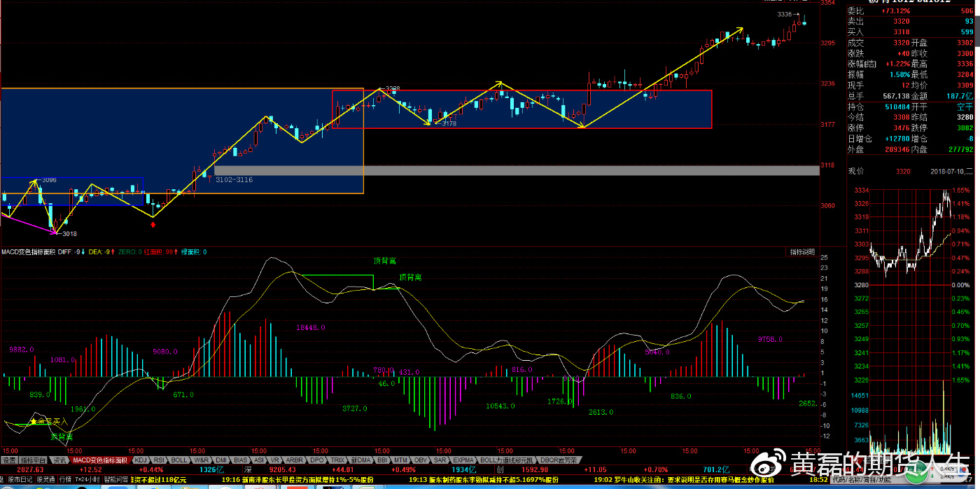980x489 pixels.
Task: Click the 19:16 新南洋 news ticker headline
Action: tap(297, 480)
